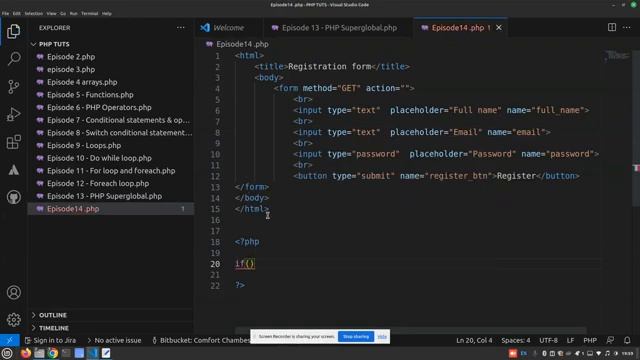640x360 pixels.
Task: Change indentation via Spaces: 4
Action: pos(516,340)
